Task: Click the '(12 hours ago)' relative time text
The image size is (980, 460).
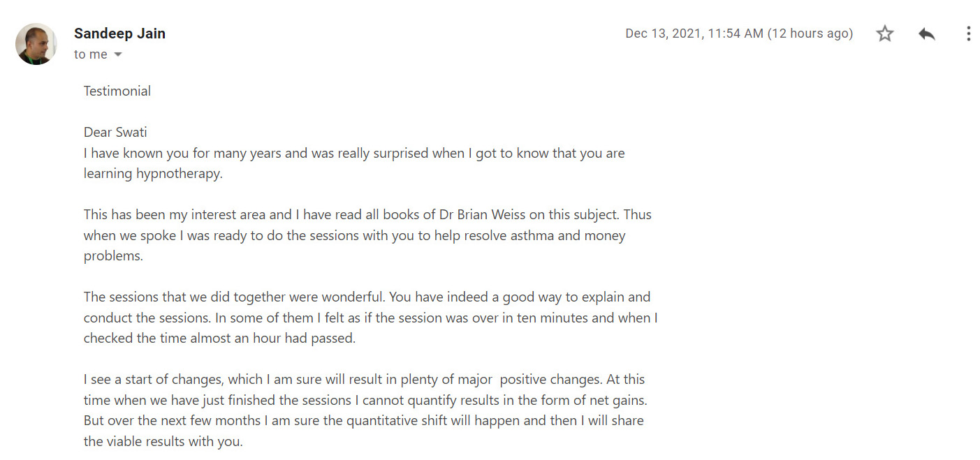Action: tap(810, 34)
